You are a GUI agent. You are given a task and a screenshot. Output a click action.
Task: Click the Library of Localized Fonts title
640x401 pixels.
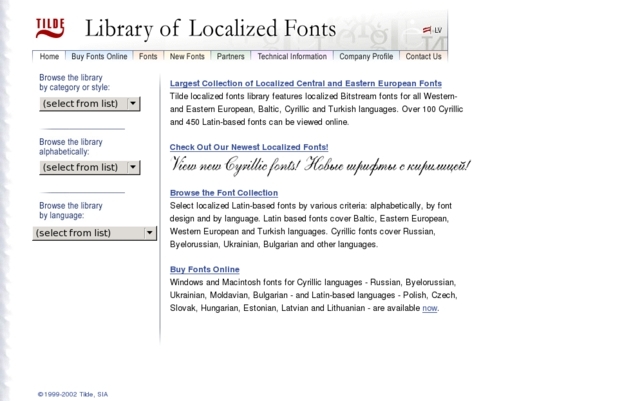pos(210,28)
